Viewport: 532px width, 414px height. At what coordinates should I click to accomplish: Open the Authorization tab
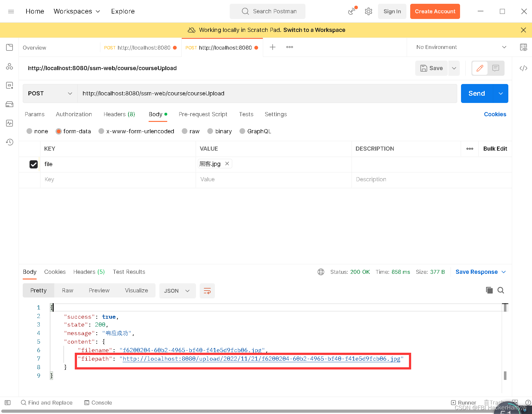tap(74, 114)
